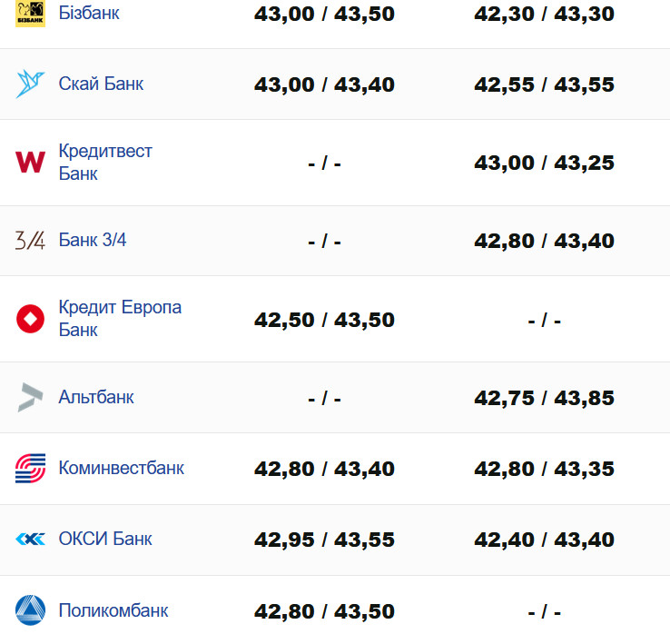The width and height of the screenshot is (670, 644).
Task: Click the Кредит Европа Банк red circle logo
Action: point(30,319)
